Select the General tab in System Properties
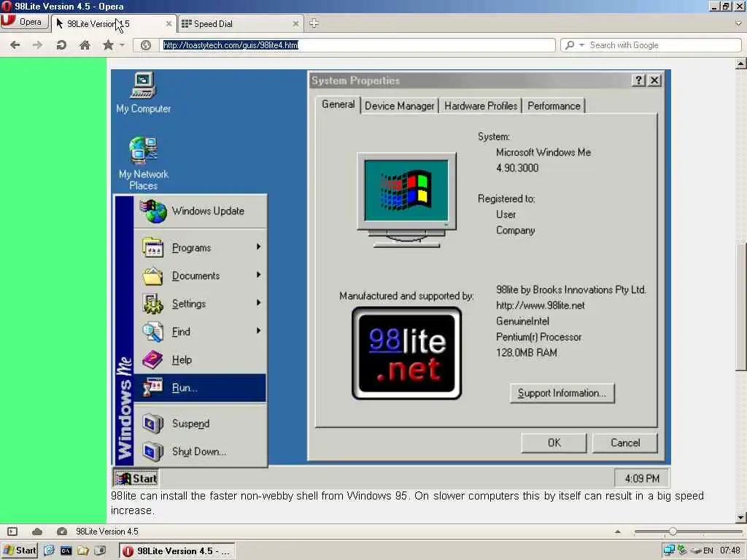Screen dimensions: 747x560 point(338,105)
